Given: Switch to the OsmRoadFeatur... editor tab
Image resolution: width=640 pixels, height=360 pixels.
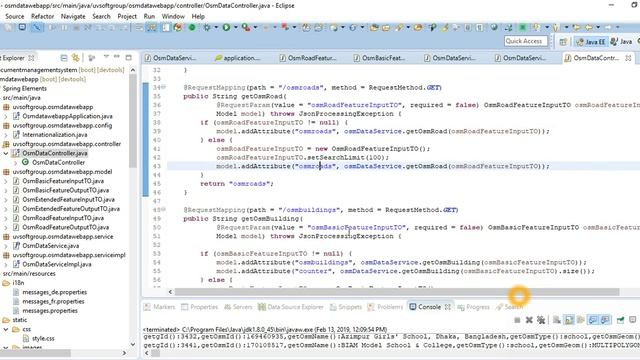Looking at the screenshot, I should click(308, 58).
